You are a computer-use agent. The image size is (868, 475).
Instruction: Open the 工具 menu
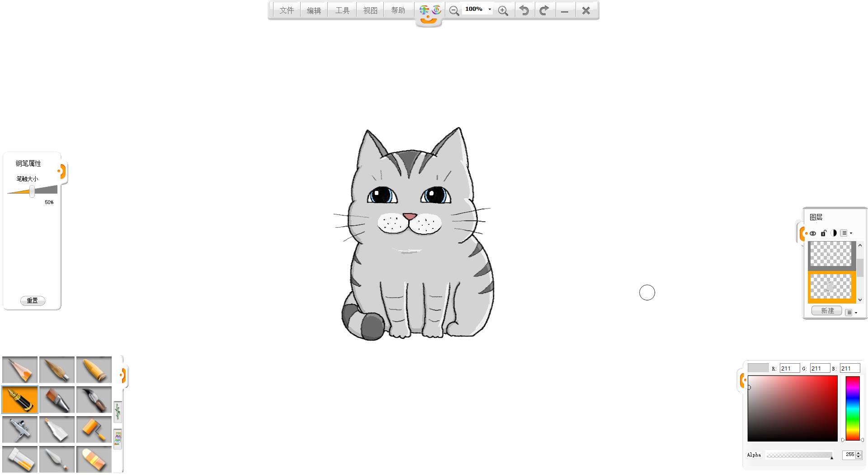click(x=342, y=10)
